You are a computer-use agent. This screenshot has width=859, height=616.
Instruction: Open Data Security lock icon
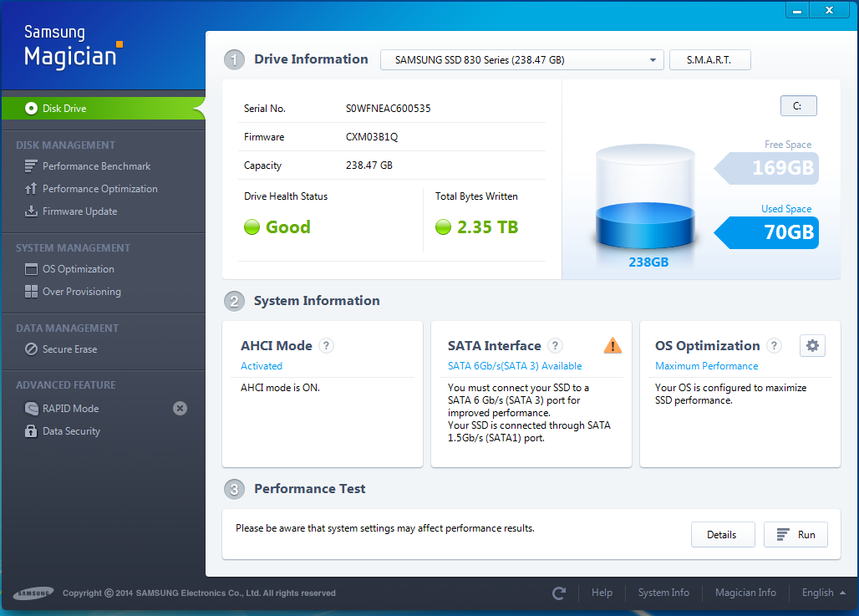(x=31, y=430)
